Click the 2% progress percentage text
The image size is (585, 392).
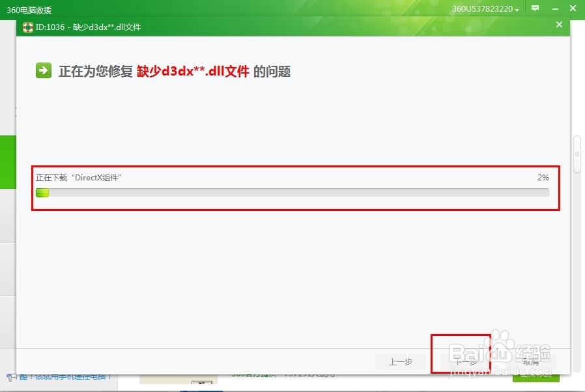(543, 178)
